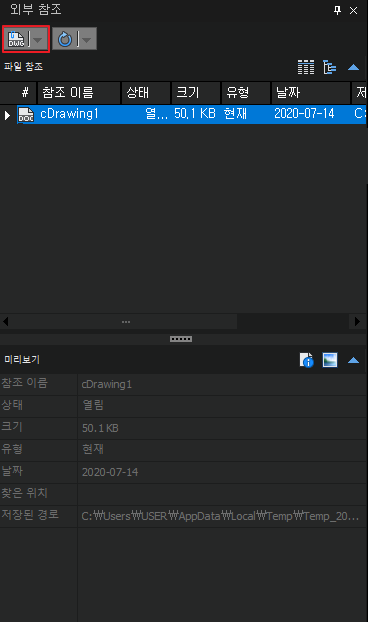Image resolution: width=368 pixels, height=622 pixels.
Task: Sort by 크기 column header
Action: pos(196,92)
